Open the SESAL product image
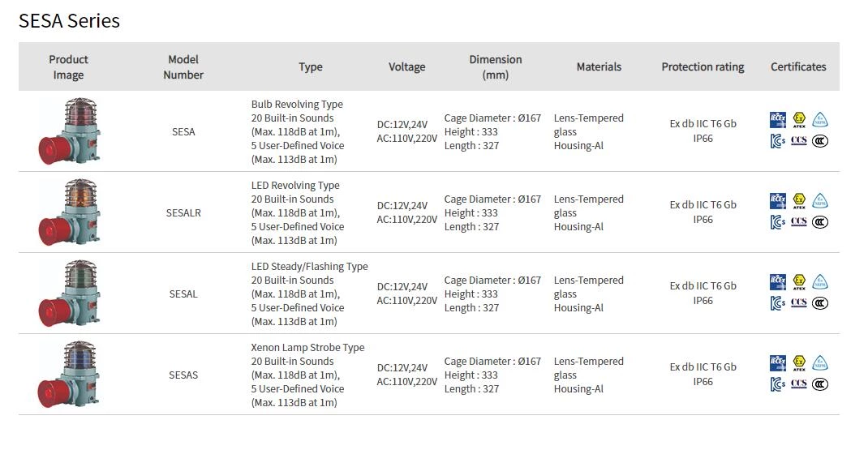The width and height of the screenshot is (868, 450). point(69,294)
